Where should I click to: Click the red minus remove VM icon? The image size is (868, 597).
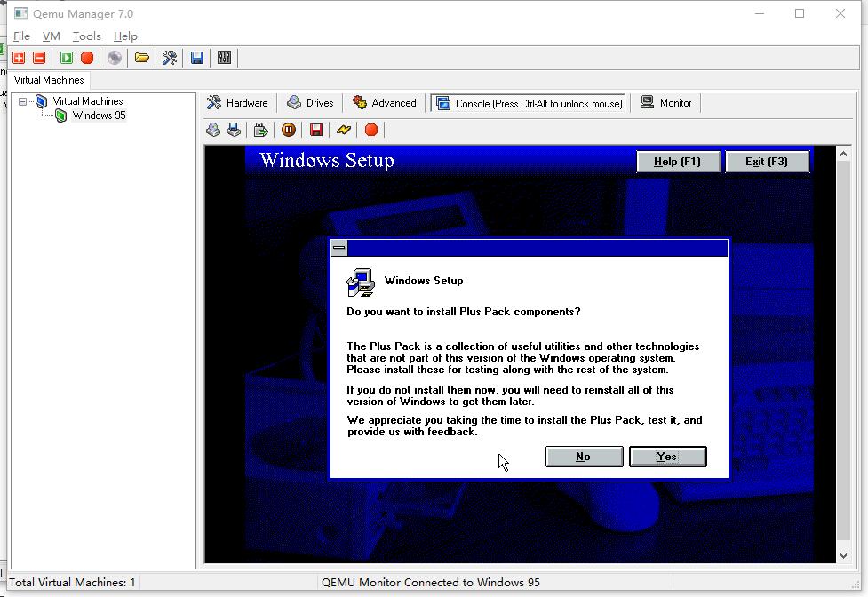click(39, 58)
